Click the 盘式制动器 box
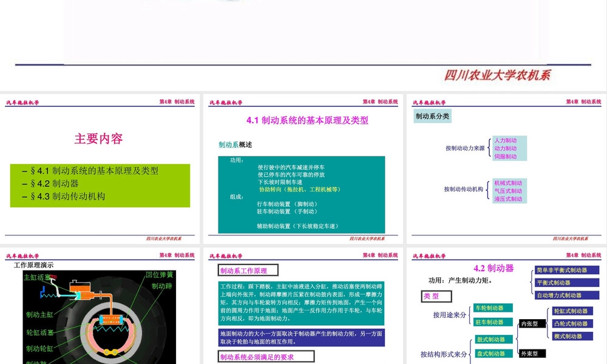Viewport: 607px width, 364px height. [x=494, y=354]
